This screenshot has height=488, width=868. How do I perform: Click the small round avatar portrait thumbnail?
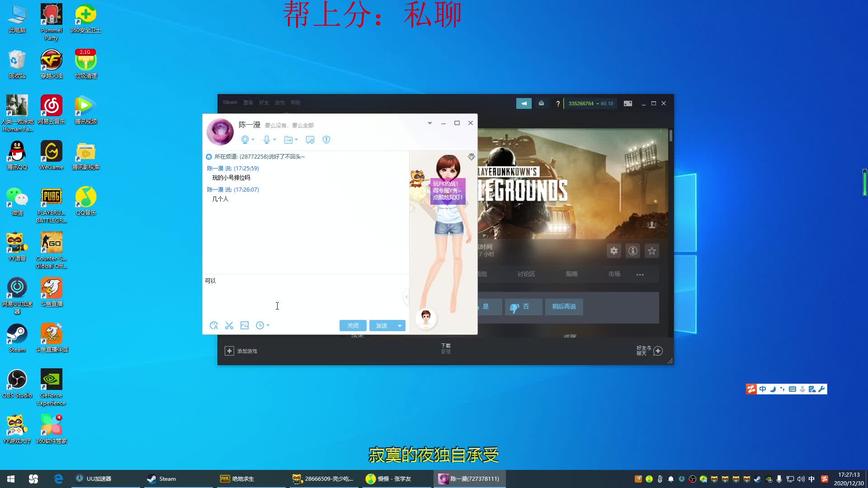(x=426, y=319)
